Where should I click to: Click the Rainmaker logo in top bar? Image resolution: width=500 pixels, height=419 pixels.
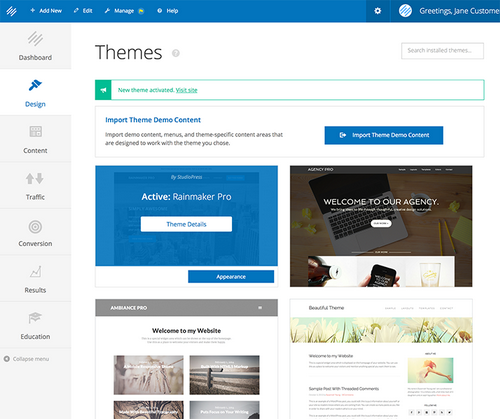tap(11, 11)
